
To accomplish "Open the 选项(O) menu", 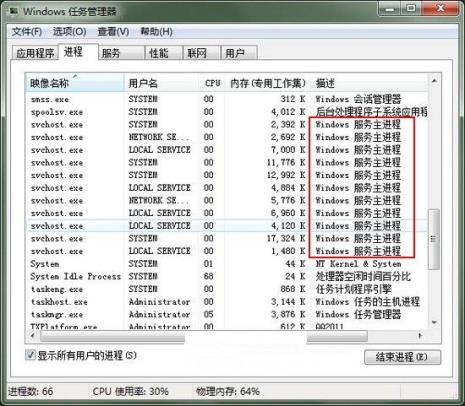I will pos(69,32).
